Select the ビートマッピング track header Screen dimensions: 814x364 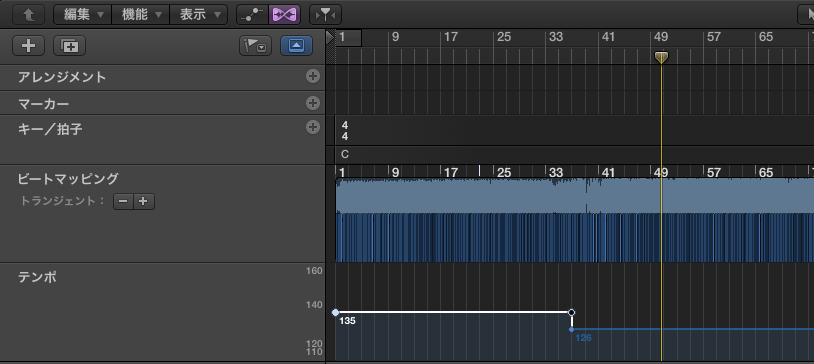(162, 213)
